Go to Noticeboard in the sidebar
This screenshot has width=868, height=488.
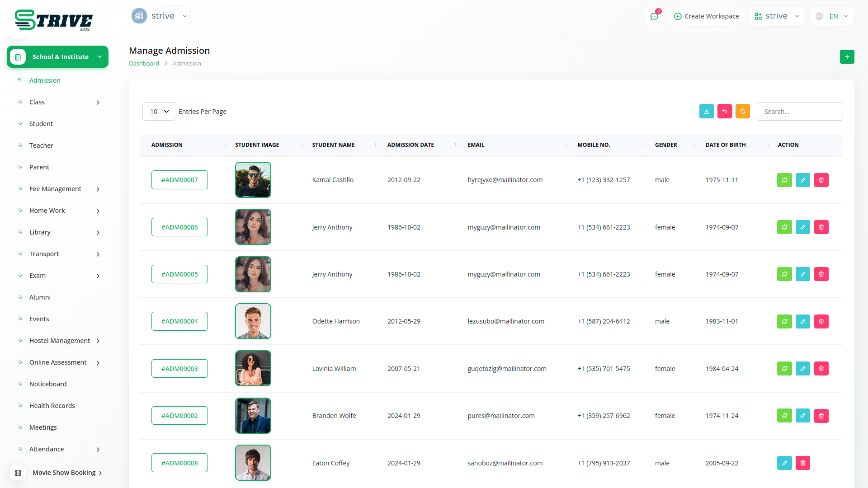pyautogui.click(x=48, y=384)
